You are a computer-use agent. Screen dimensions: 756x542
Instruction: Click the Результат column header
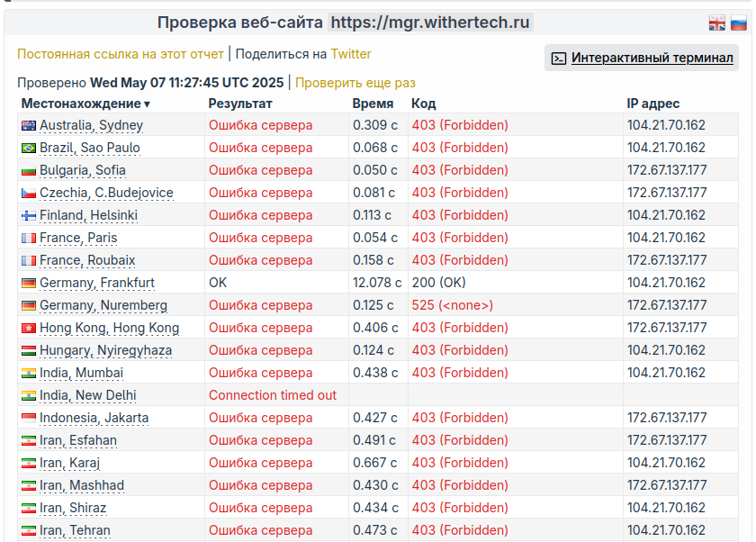240,104
